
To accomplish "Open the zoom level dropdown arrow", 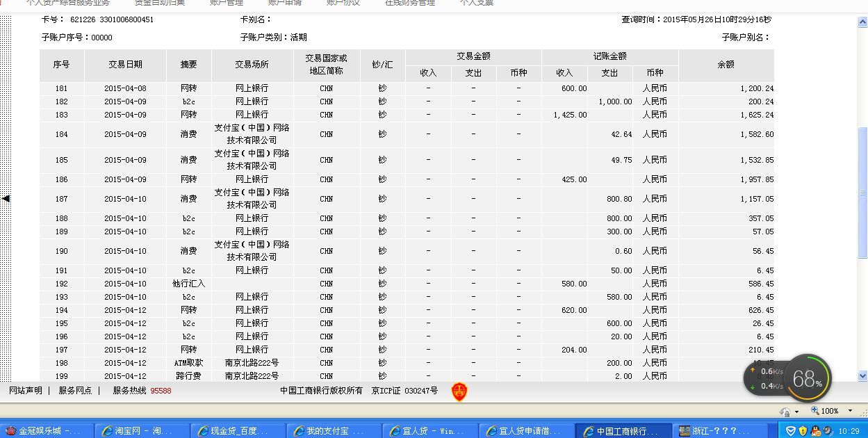I will (x=850, y=411).
